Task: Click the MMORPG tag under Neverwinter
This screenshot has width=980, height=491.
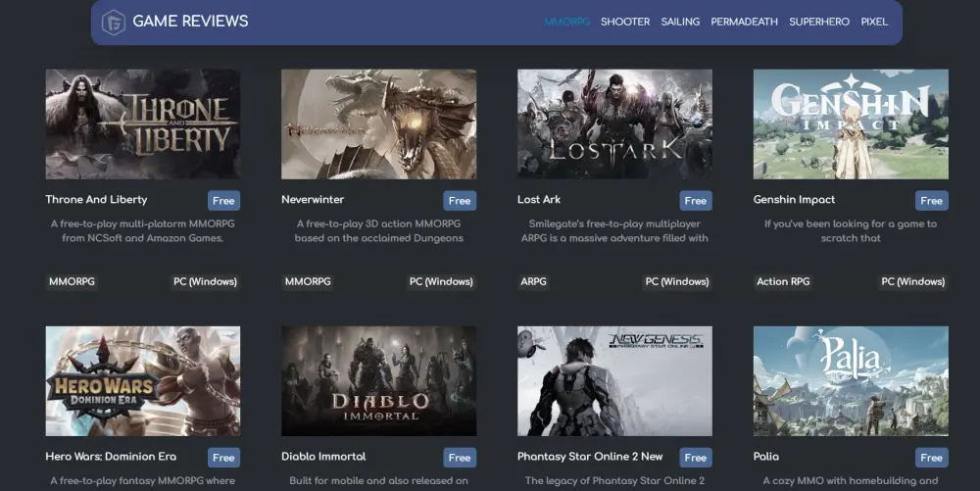Action: [x=308, y=281]
